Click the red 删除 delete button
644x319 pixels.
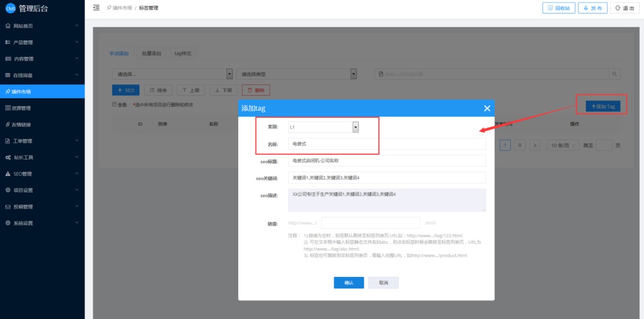pos(255,90)
